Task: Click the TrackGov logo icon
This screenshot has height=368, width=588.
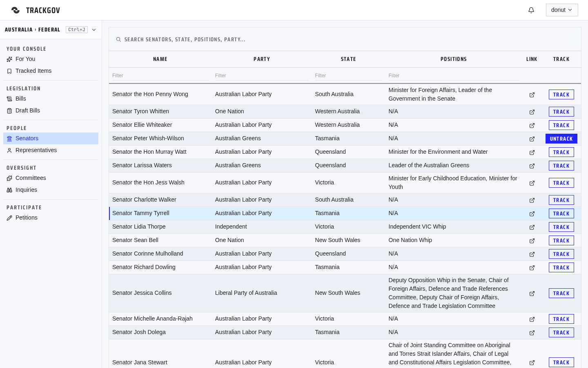Action: 16,10
